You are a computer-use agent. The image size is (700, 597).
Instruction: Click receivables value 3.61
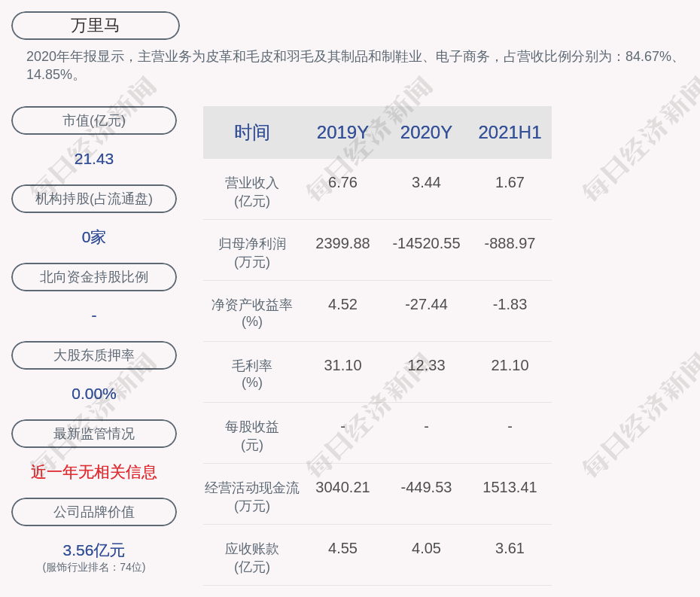[x=510, y=548]
